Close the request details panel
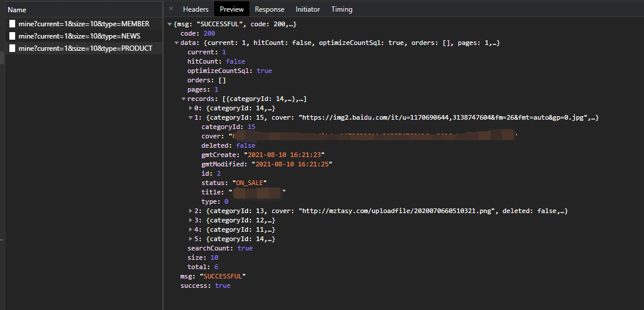Viewport: 644px width, 310px height. (170, 9)
